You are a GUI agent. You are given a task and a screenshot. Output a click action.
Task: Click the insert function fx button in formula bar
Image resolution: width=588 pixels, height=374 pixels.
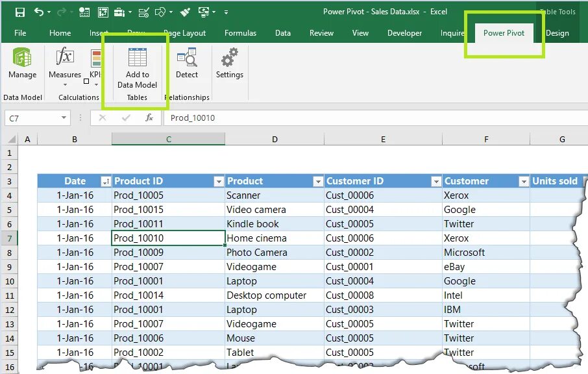click(x=149, y=118)
